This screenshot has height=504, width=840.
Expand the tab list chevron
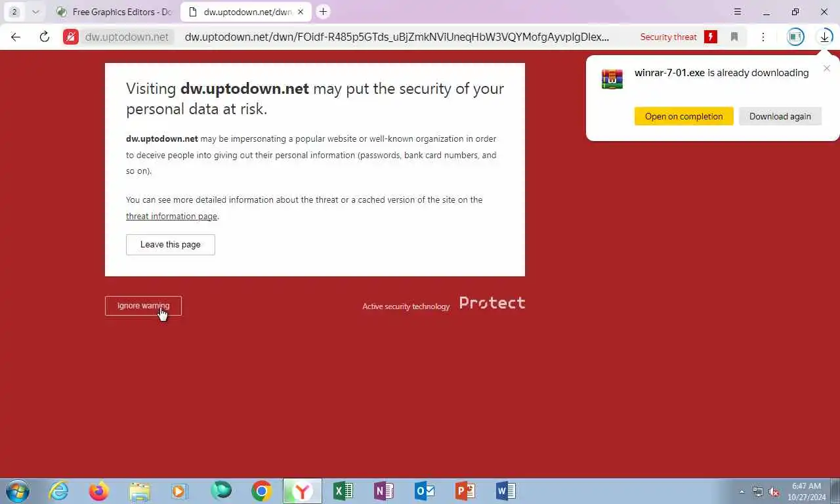click(x=35, y=12)
